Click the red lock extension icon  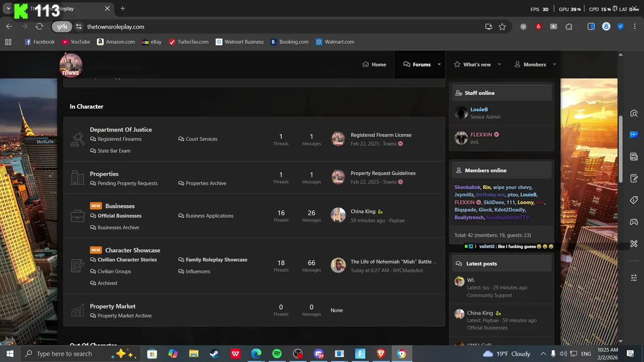[x=538, y=27]
